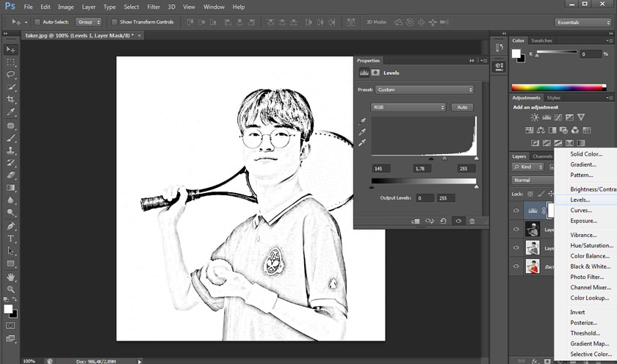The height and width of the screenshot is (364, 617).
Task: Click the Brightness/Contrast adjustment icon
Action: [x=535, y=117]
